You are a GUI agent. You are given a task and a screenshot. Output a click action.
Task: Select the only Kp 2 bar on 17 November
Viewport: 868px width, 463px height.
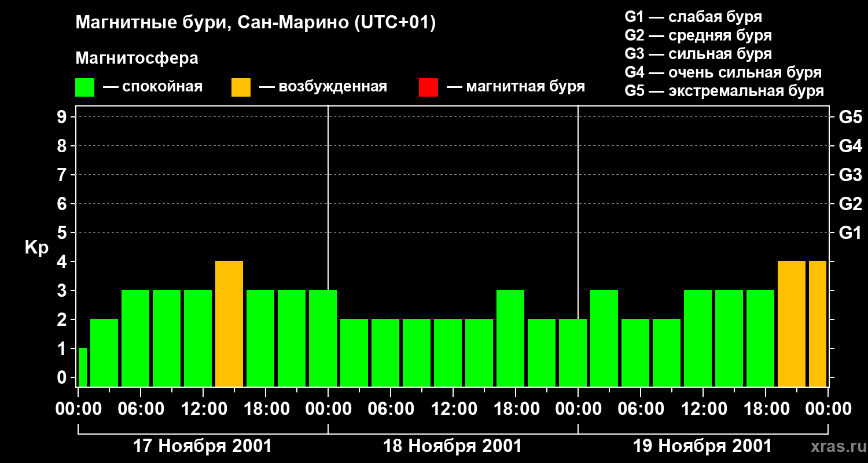[x=104, y=352]
